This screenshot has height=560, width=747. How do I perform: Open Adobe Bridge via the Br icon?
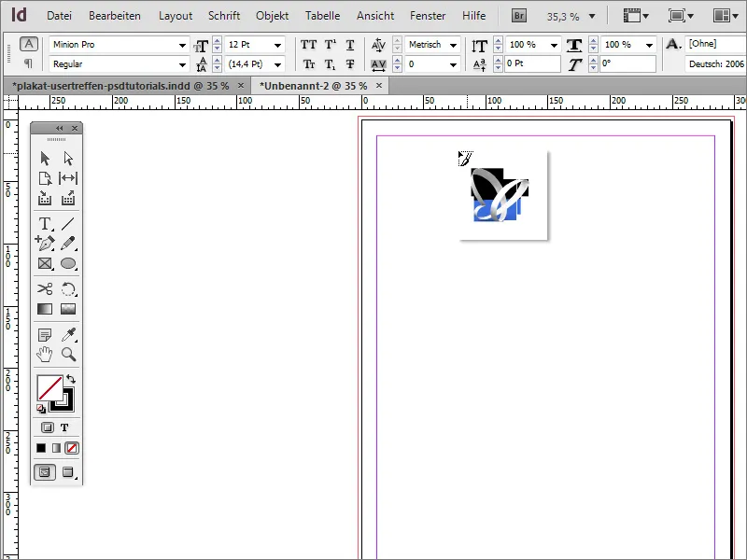coord(517,15)
